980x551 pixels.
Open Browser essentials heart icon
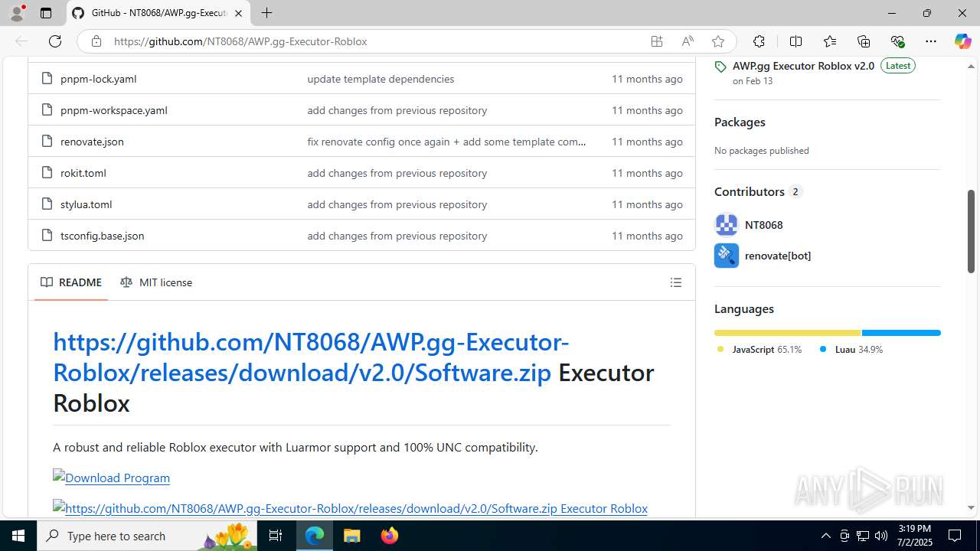[897, 41]
